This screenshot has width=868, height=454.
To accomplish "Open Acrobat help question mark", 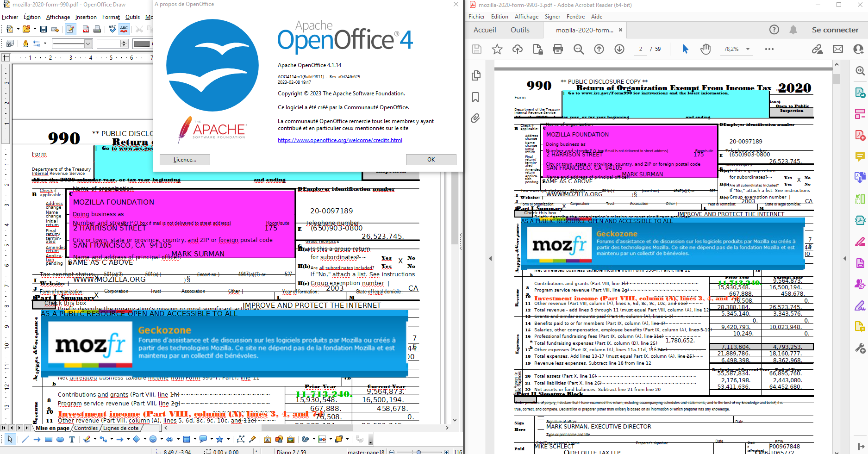I will pos(774,30).
